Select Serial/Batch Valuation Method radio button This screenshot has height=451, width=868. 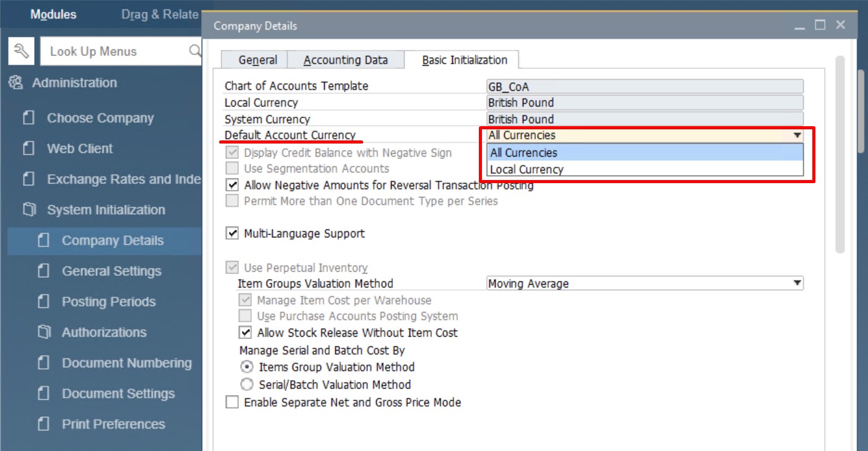247,384
